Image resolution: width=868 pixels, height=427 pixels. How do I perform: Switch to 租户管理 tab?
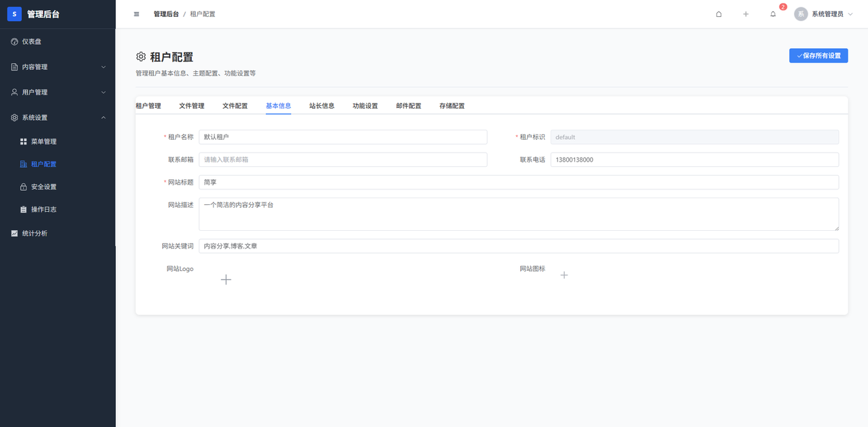click(x=149, y=106)
